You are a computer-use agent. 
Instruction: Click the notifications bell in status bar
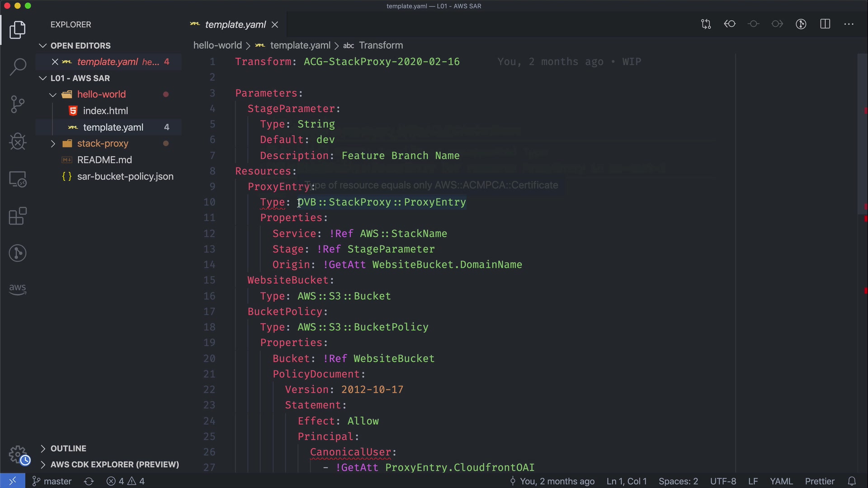(852, 481)
